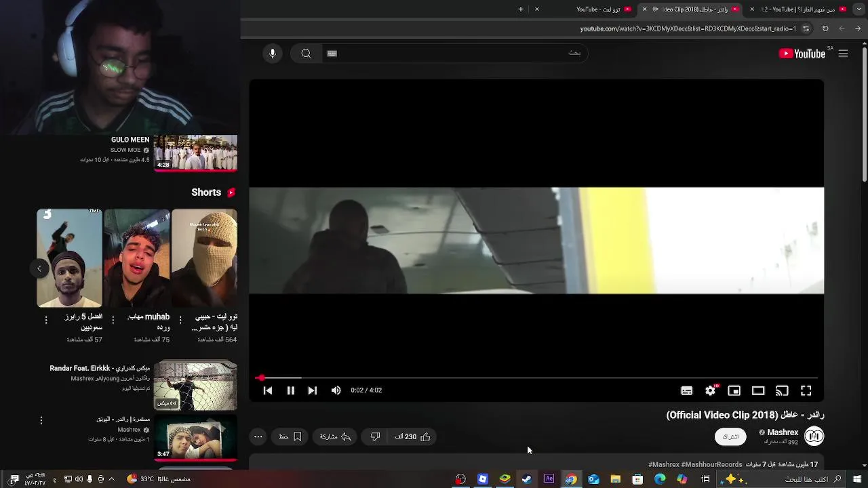Open the Randar Feat. Eirkkk mix title
Viewport: 868px width, 488px height.
(100, 368)
